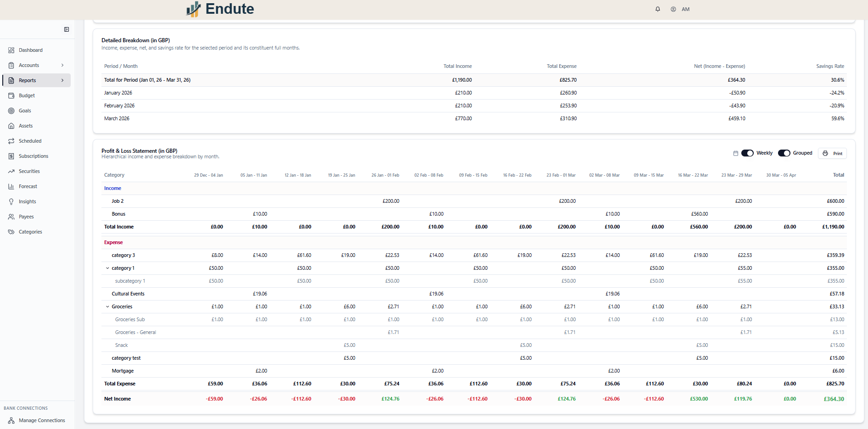Expand the Accounts submenu chevron
This screenshot has width=868, height=429.
click(62, 65)
